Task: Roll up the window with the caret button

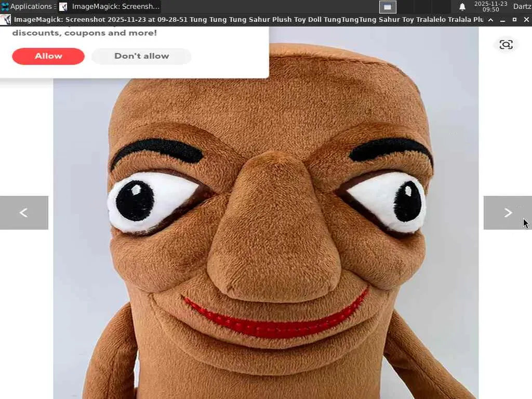Action: (490, 20)
